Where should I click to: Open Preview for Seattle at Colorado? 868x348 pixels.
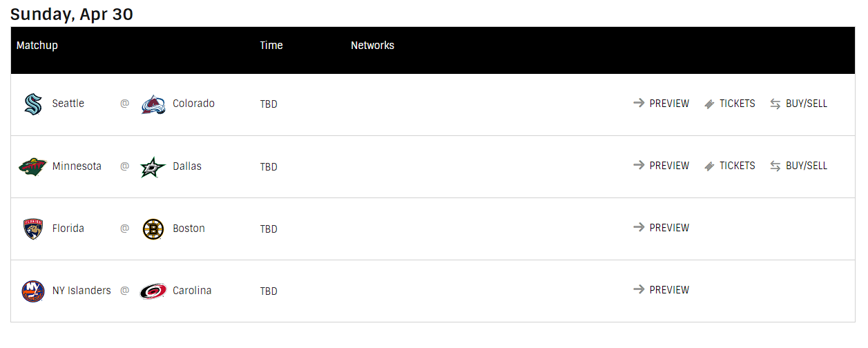[662, 104]
